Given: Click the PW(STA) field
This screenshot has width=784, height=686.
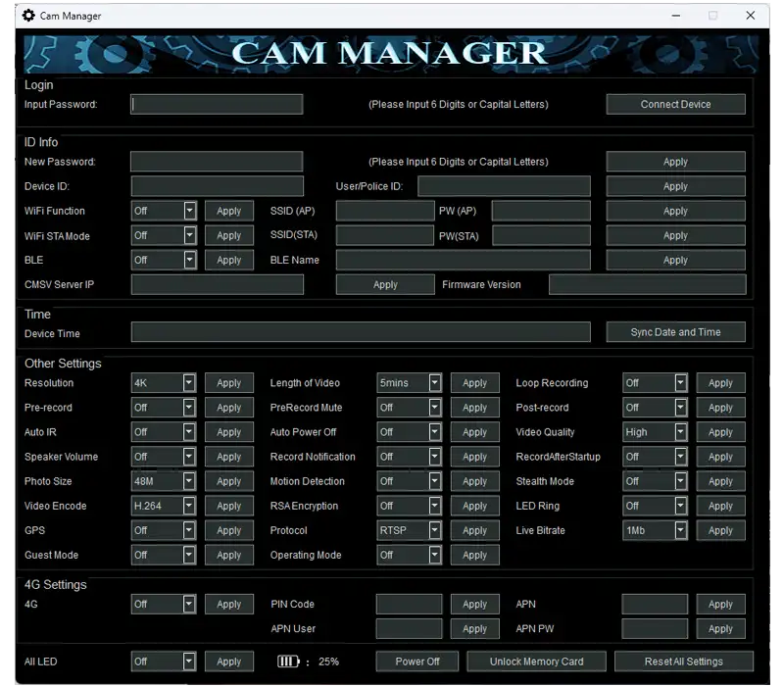Looking at the screenshot, I should pyautogui.click(x=541, y=235).
